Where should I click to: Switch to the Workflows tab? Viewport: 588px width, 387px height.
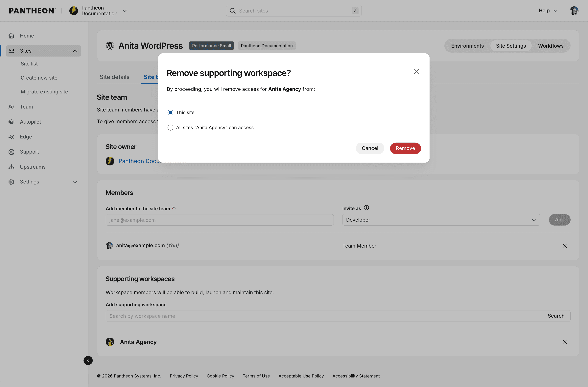click(551, 46)
